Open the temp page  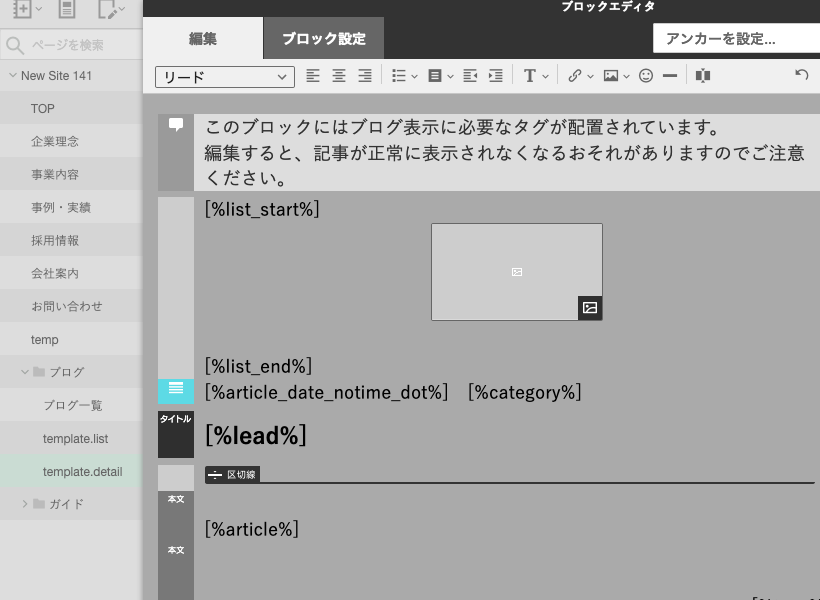coord(71,339)
